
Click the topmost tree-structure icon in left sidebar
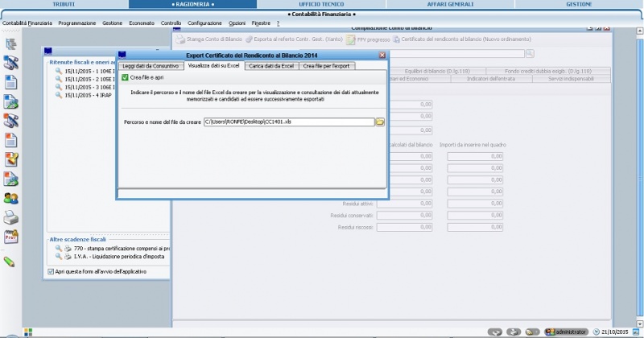(11, 43)
